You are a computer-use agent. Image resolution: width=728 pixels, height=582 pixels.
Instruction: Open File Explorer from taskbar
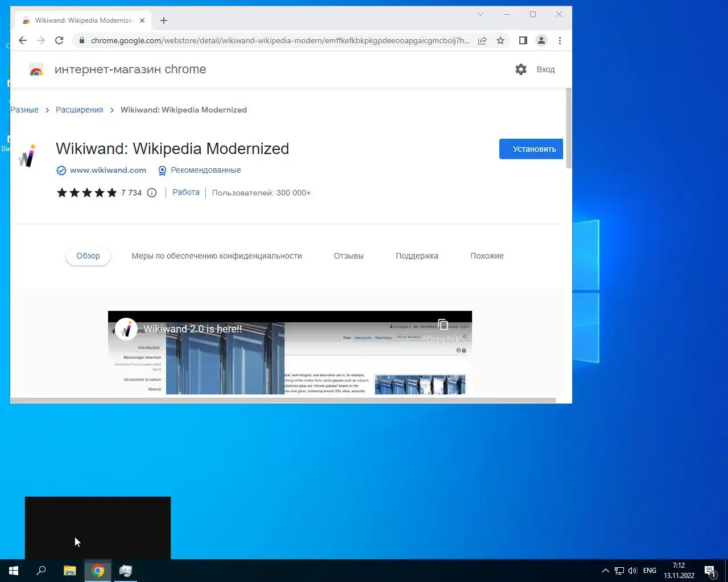pyautogui.click(x=69, y=571)
